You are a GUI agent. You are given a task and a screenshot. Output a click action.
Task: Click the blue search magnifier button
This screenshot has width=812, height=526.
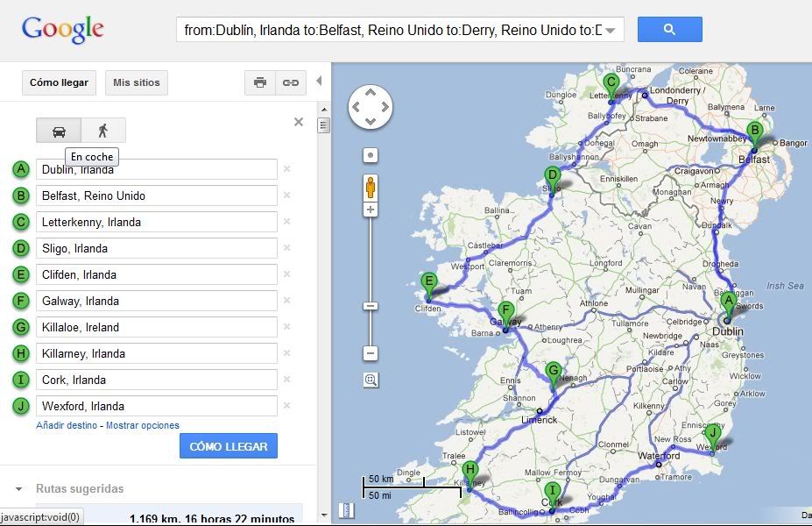669,30
